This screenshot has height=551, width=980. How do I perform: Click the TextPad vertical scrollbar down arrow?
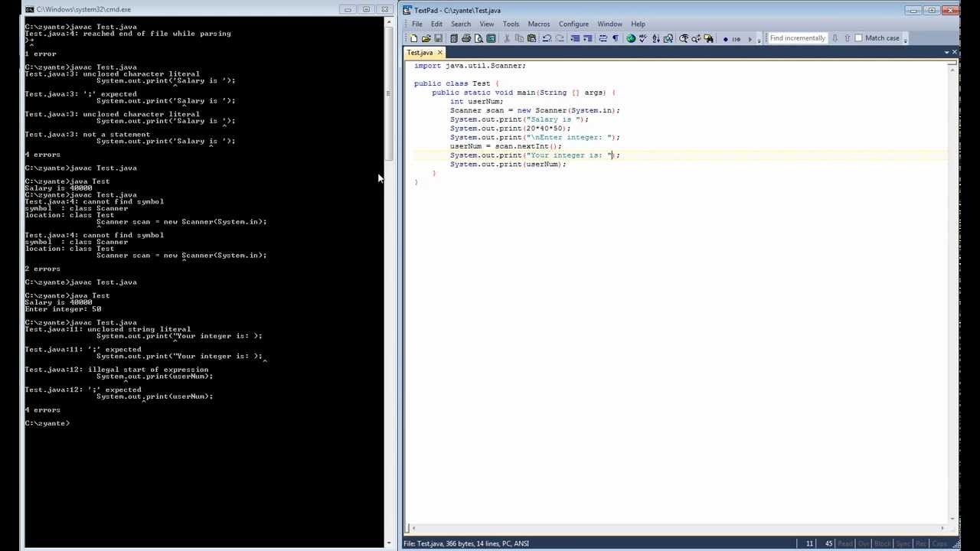[953, 518]
